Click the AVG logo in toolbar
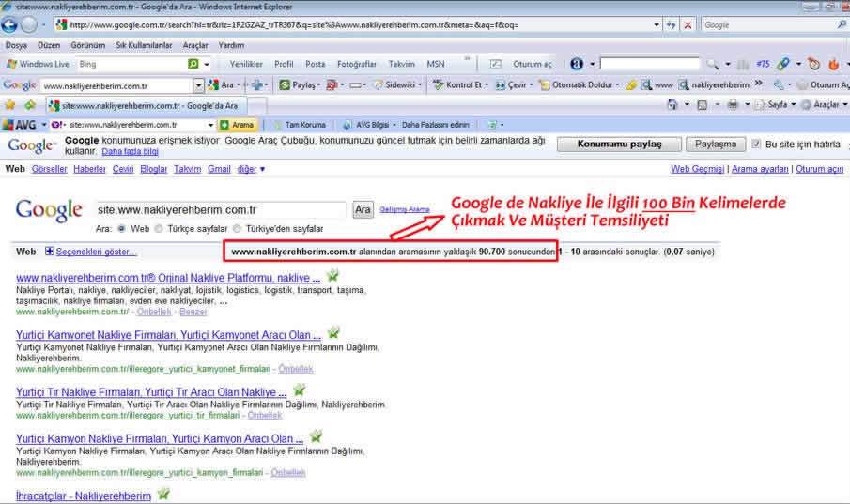The image size is (850, 504). [20, 124]
